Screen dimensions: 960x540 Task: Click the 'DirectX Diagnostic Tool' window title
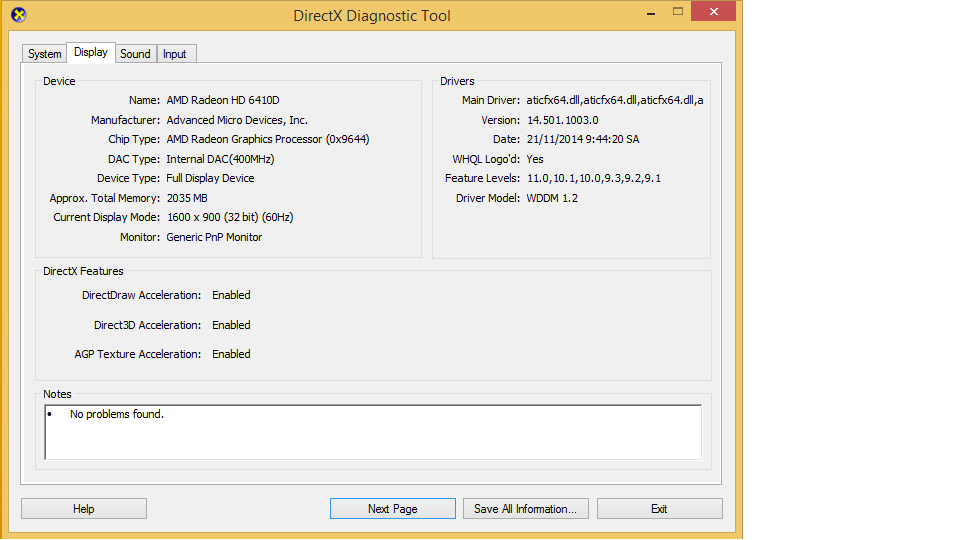(372, 15)
